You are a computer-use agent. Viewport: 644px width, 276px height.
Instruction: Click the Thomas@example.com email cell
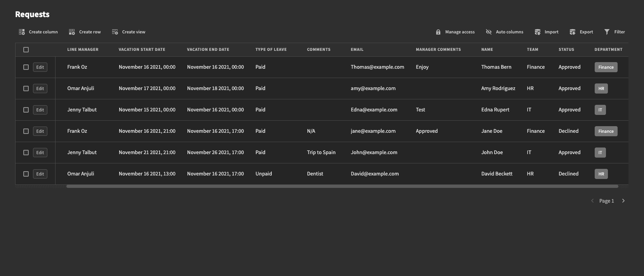pos(377,67)
